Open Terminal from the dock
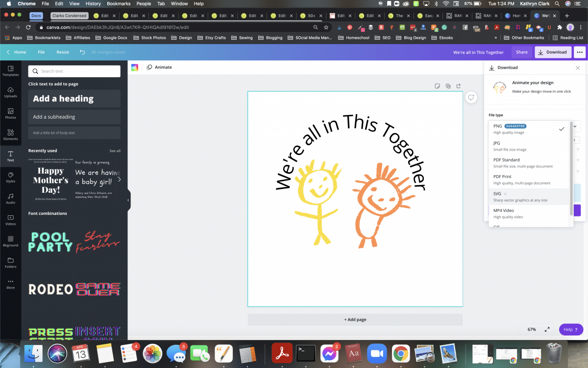The width and height of the screenshot is (588, 368). tap(305, 353)
